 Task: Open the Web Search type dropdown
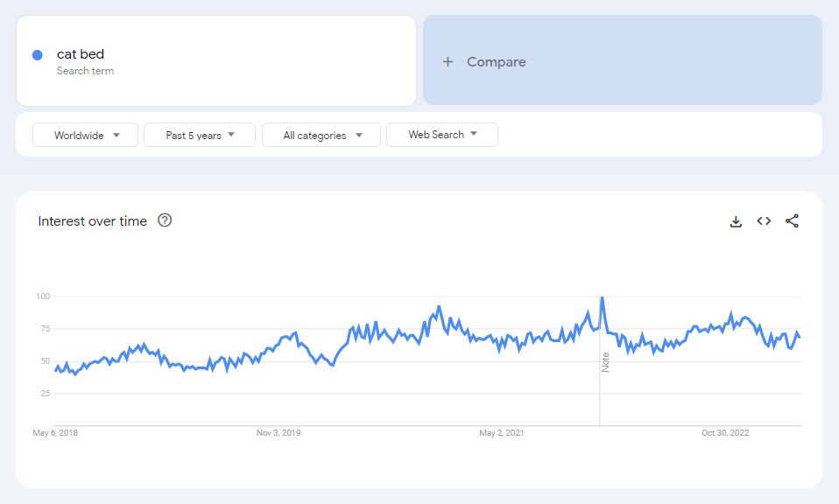tap(442, 135)
